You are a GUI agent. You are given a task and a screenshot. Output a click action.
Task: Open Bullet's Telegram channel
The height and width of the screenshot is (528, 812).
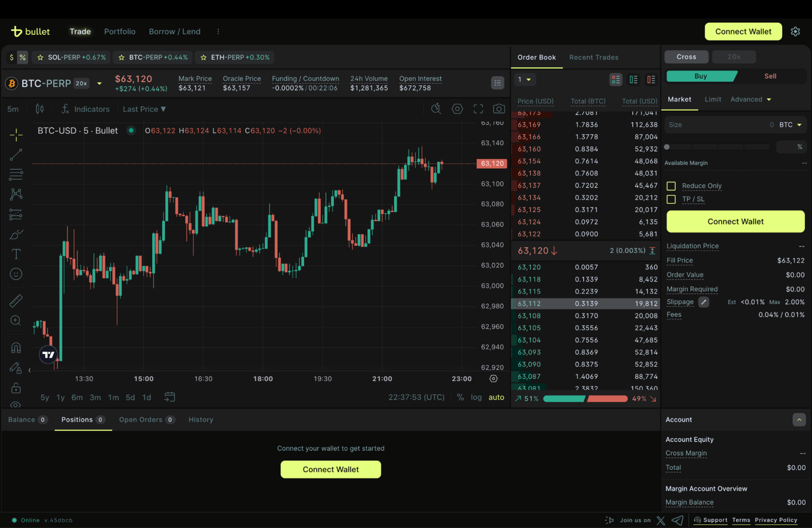coord(678,520)
